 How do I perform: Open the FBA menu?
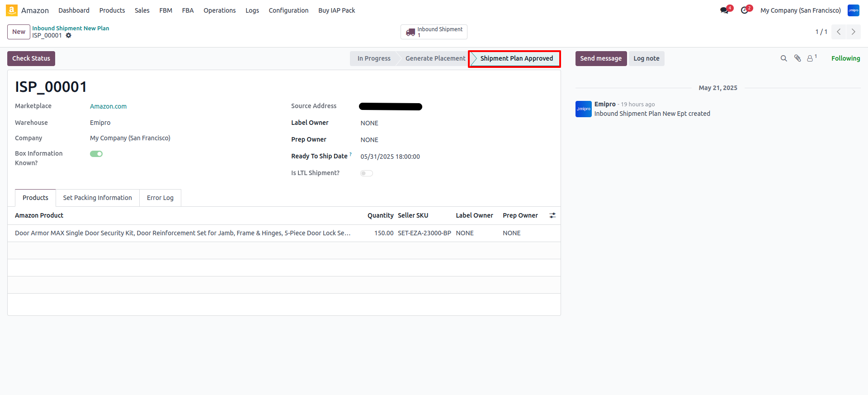(x=188, y=10)
